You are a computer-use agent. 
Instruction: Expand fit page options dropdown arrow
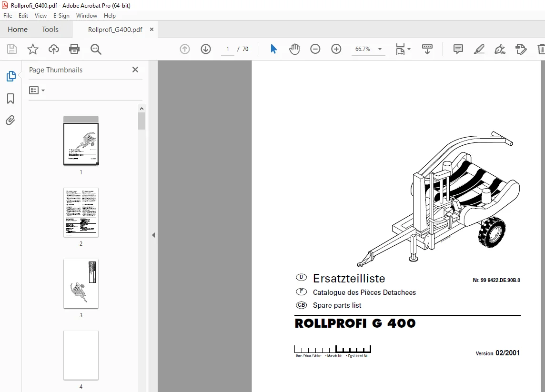tap(409, 49)
